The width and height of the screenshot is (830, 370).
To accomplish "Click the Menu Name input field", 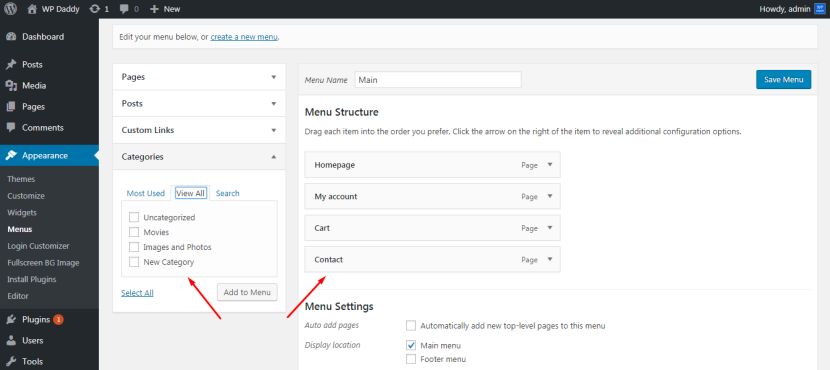I will 438,80.
